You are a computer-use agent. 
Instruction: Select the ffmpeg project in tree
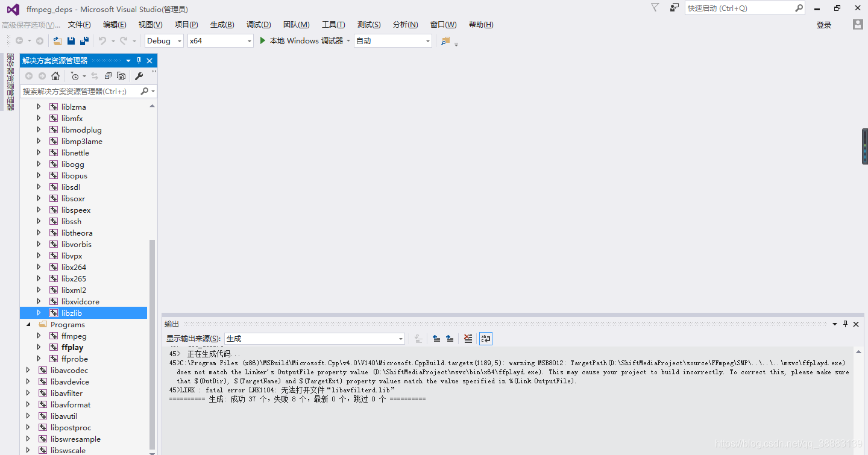[x=74, y=336]
